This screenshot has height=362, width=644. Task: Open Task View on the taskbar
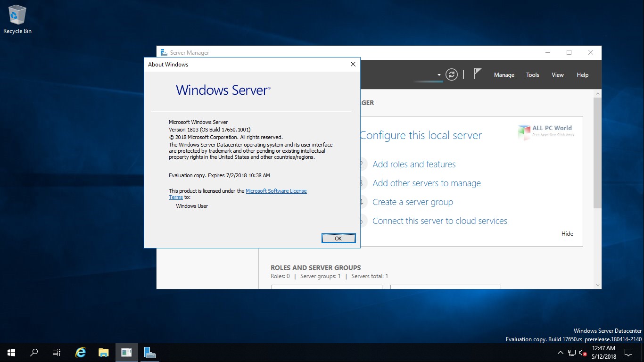pos(57,353)
